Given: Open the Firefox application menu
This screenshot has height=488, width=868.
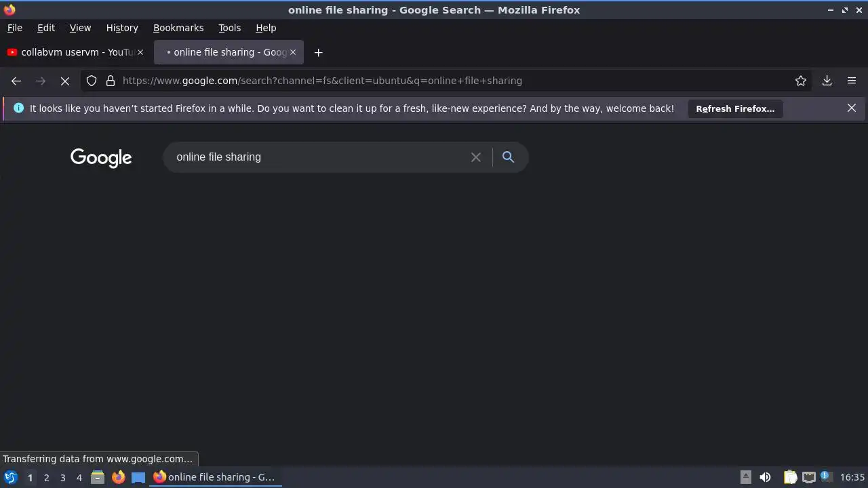Looking at the screenshot, I should pyautogui.click(x=852, y=81).
